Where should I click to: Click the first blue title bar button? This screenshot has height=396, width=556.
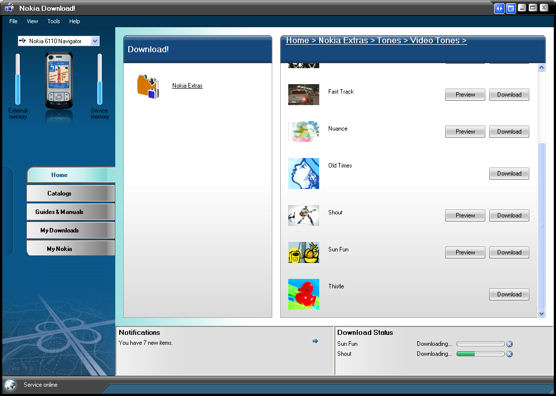tap(499, 8)
